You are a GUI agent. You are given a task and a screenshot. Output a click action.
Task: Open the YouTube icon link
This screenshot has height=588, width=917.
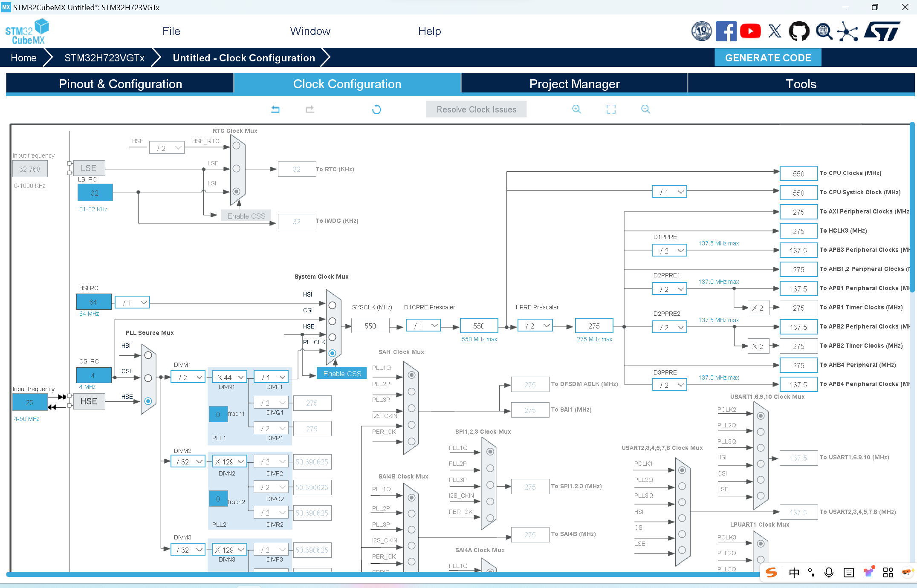pos(750,31)
